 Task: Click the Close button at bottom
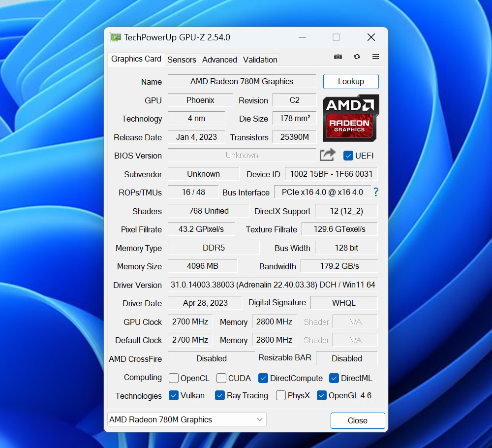coord(357,420)
